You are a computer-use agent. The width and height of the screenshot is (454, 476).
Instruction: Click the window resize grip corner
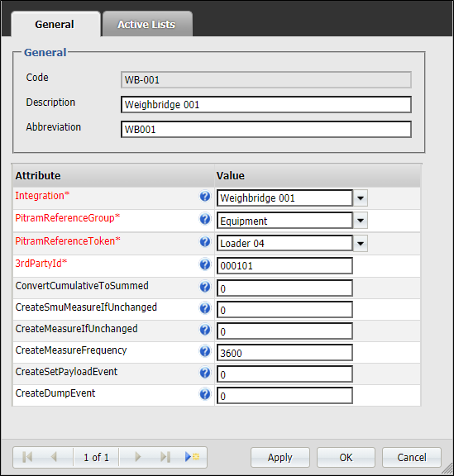tap(447, 469)
